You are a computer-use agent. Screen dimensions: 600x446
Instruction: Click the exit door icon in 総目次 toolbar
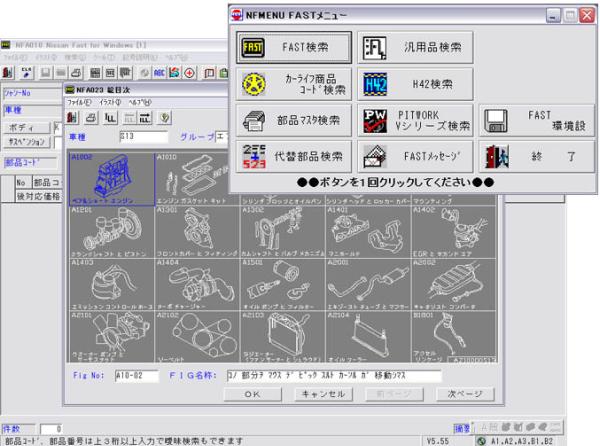coord(72,118)
